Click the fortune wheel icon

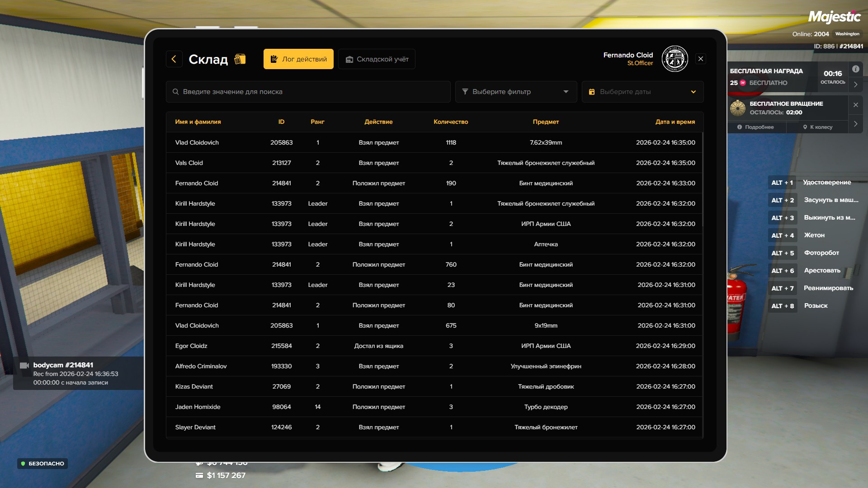[738, 108]
